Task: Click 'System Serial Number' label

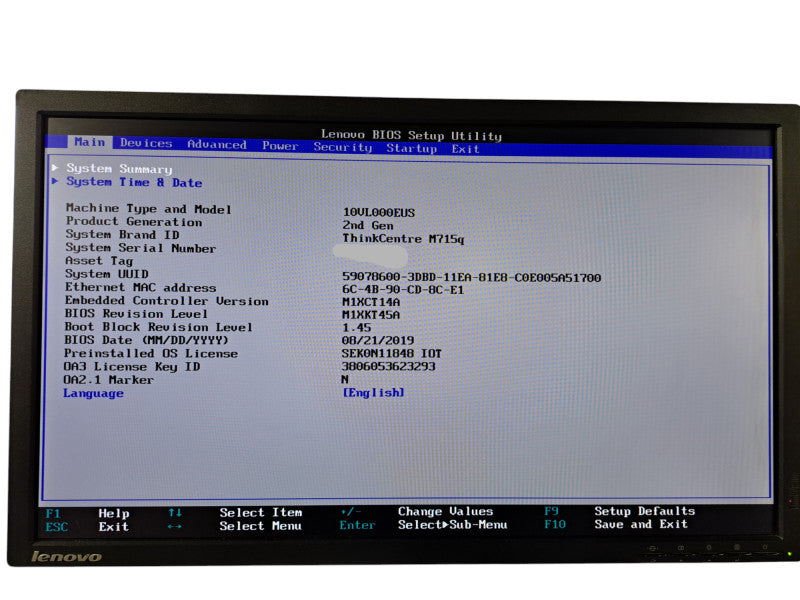Action: 140,248
